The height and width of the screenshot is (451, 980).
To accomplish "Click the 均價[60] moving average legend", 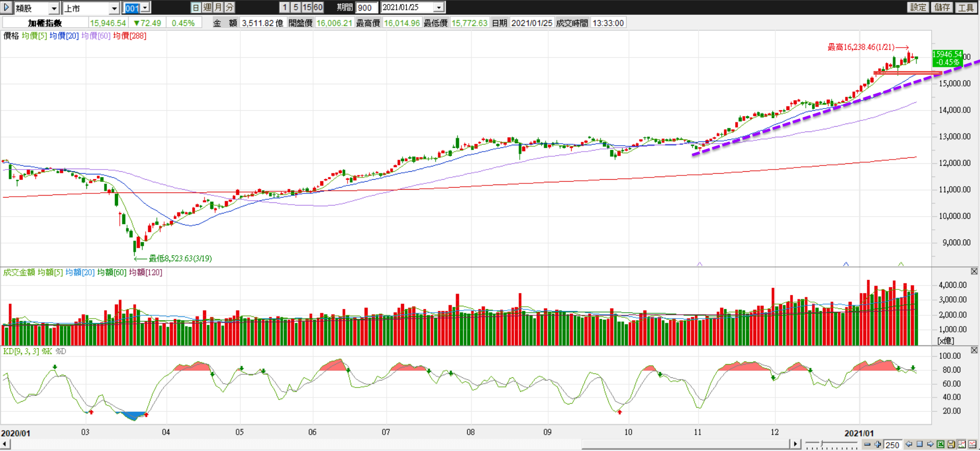I will tap(96, 36).
